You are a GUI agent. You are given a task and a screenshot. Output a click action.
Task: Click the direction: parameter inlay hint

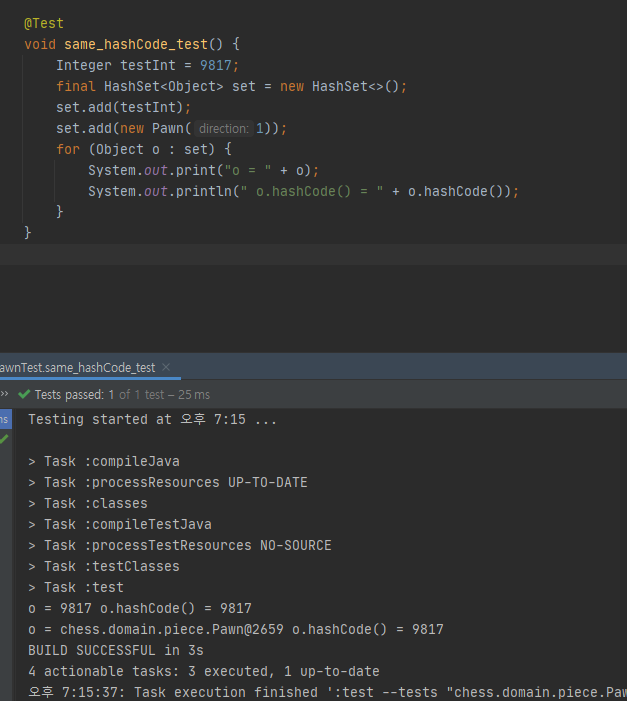click(x=223, y=128)
